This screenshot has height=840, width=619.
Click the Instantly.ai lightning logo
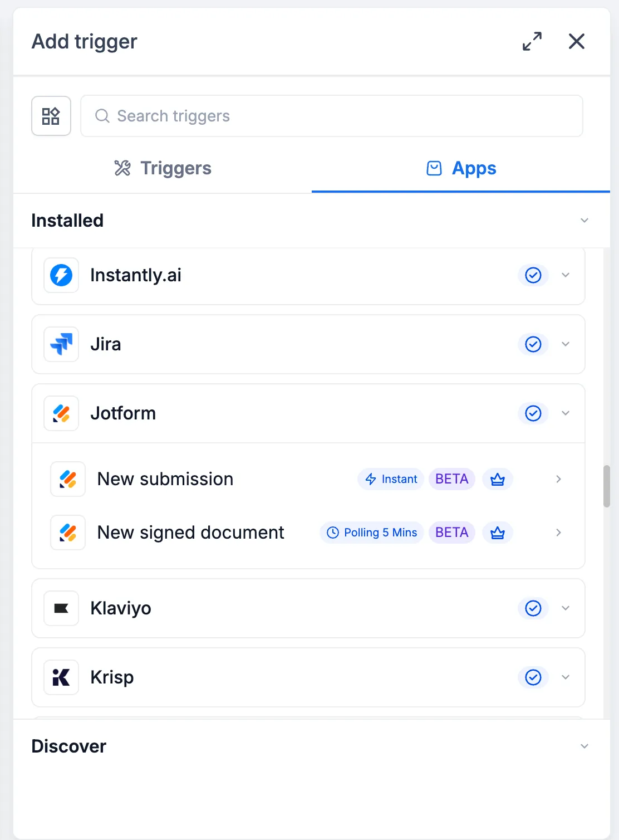coord(61,275)
